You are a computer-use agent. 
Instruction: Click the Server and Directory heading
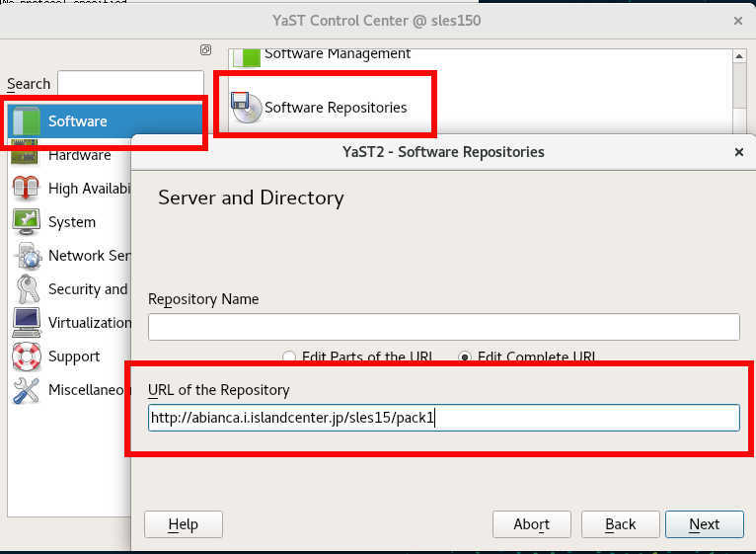click(252, 198)
